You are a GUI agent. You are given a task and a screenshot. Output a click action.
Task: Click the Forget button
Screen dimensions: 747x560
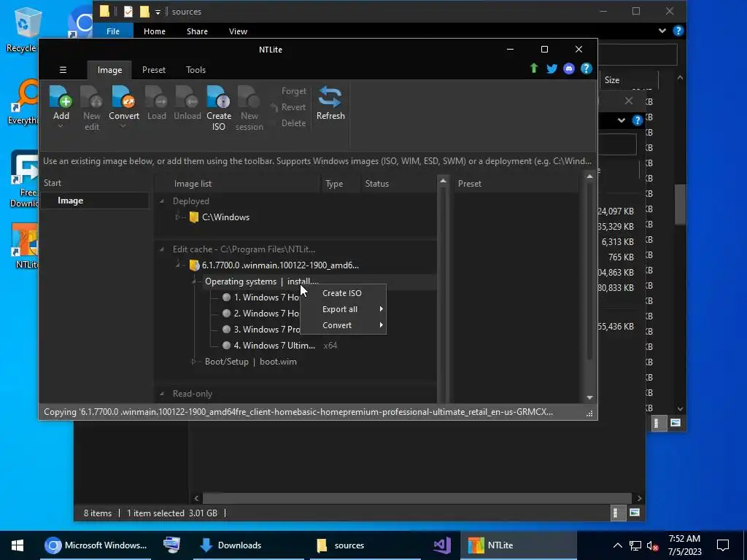tap(293, 91)
